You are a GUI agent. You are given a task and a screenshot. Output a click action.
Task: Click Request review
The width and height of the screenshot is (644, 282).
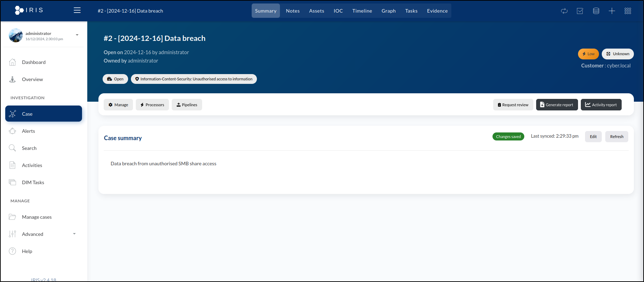click(x=513, y=105)
